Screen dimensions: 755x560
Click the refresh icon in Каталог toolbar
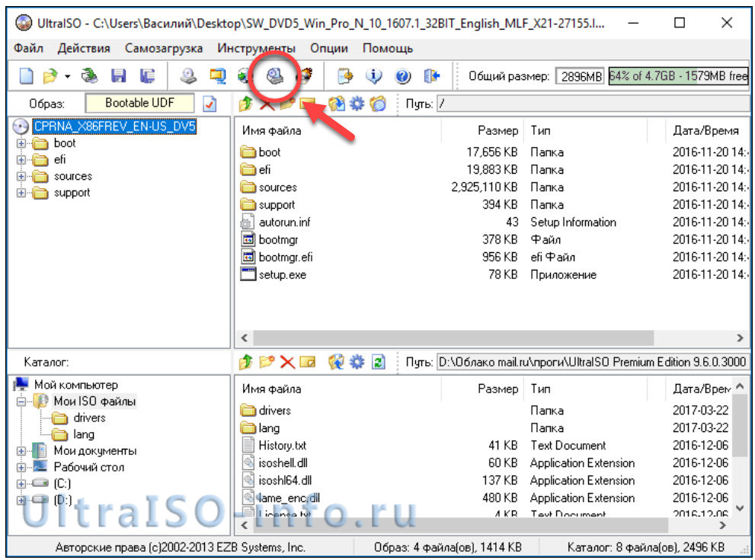(x=379, y=362)
